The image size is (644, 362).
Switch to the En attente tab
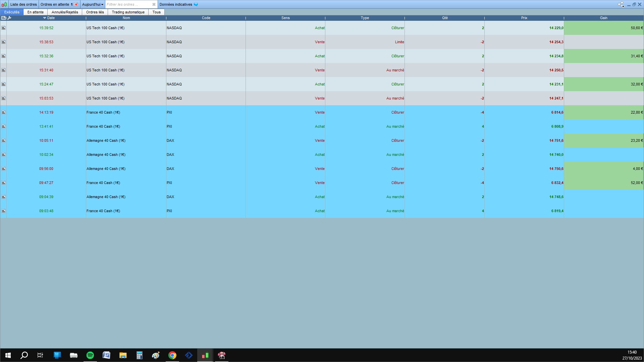click(x=35, y=12)
